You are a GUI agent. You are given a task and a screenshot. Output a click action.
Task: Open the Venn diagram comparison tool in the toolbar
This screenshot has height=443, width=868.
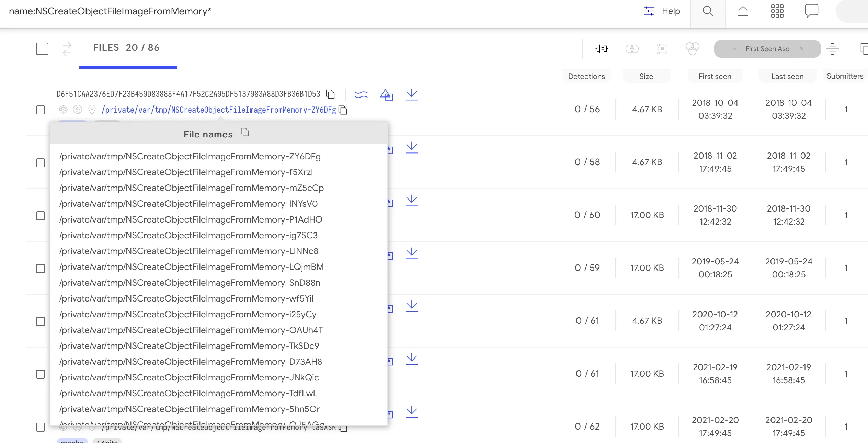tap(632, 48)
